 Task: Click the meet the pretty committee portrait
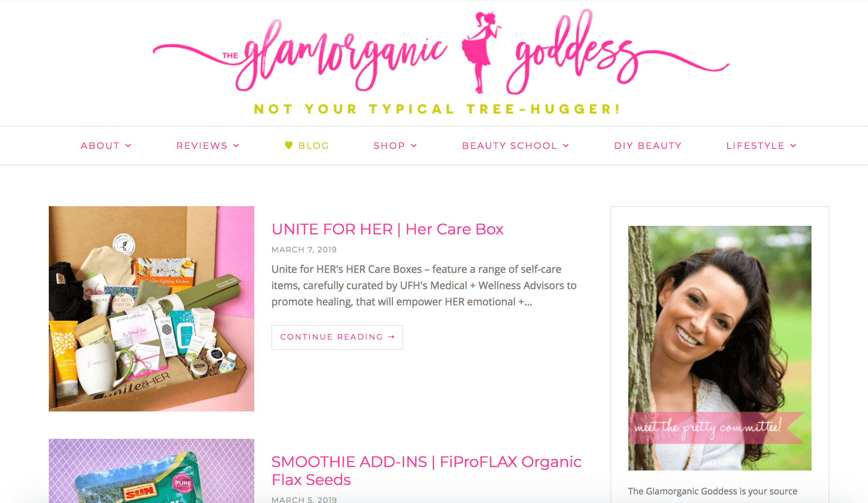[720, 348]
